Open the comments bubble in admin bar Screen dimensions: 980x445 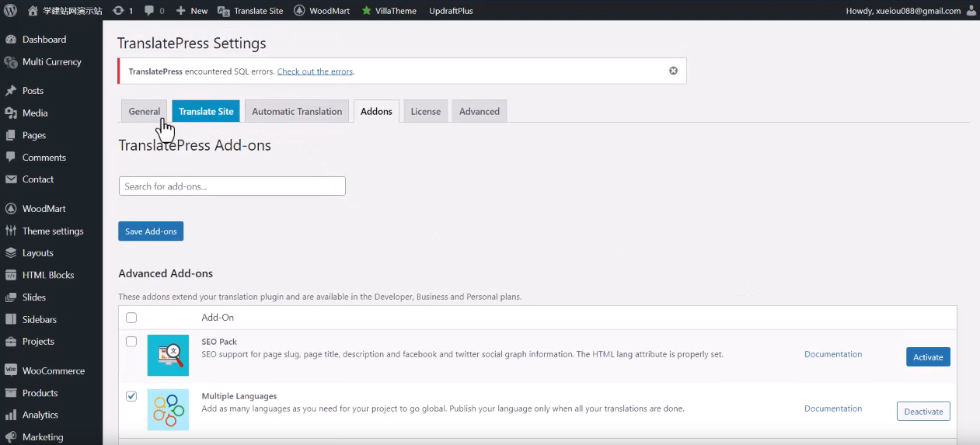pyautogui.click(x=152, y=11)
